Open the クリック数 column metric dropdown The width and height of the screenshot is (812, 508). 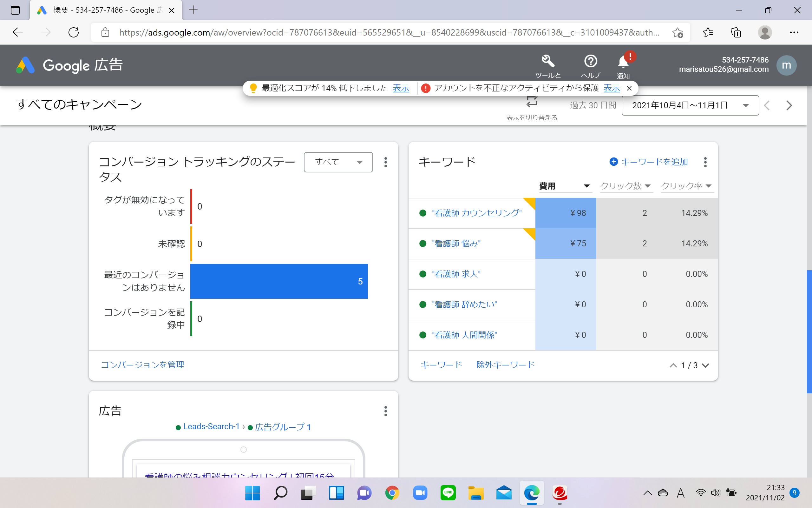click(626, 186)
